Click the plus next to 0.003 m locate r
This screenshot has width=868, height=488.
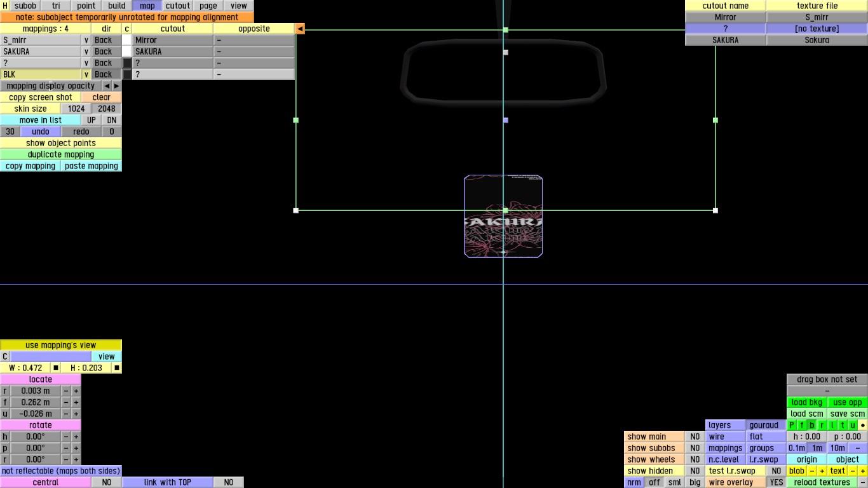[76, 391]
